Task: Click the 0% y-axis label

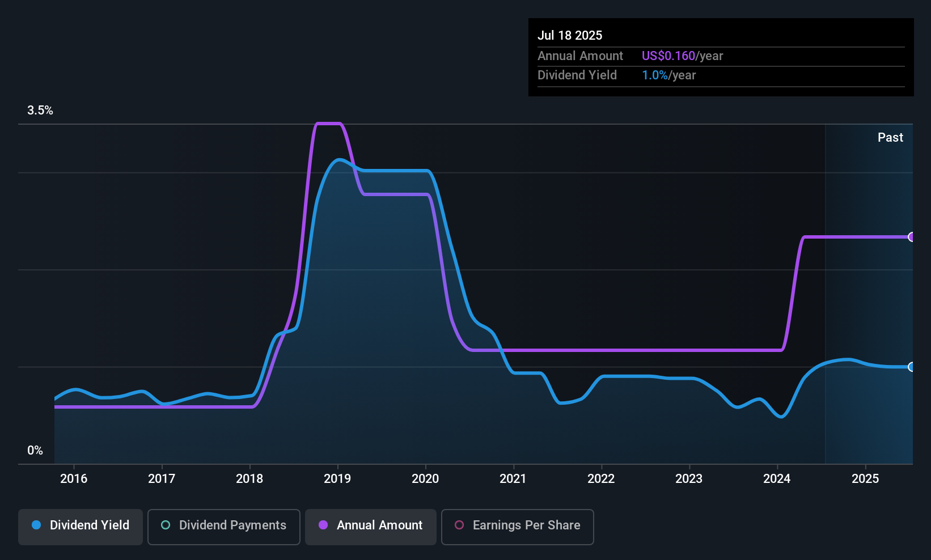Action: pyautogui.click(x=35, y=451)
